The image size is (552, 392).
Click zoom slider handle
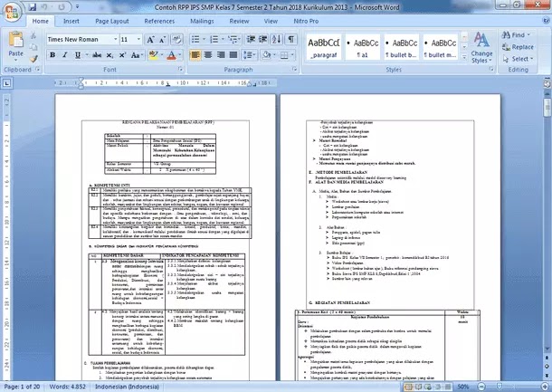(500, 387)
